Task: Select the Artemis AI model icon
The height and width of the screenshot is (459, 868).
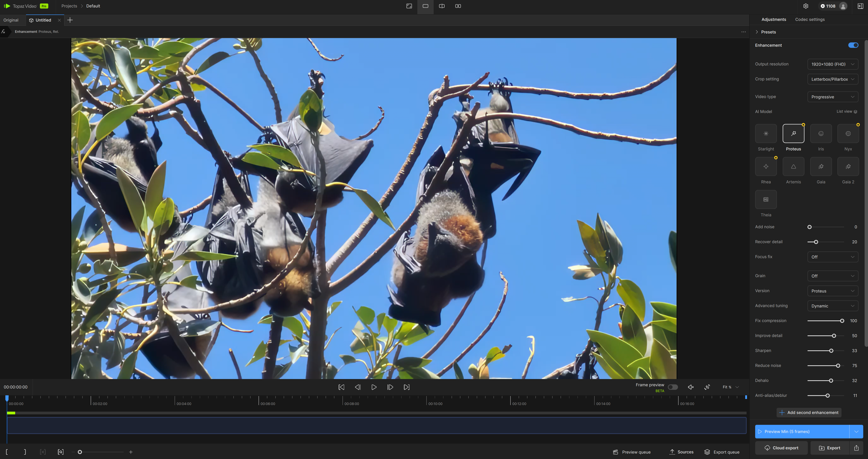Action: click(x=793, y=167)
